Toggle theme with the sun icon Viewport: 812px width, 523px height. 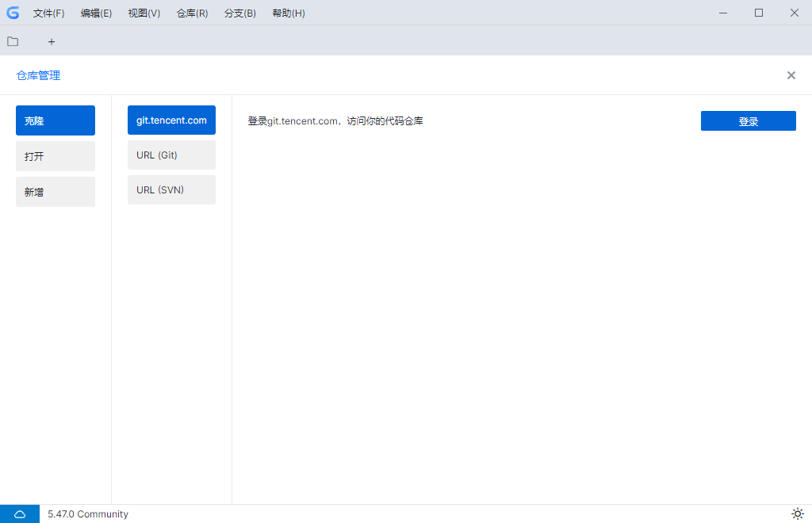click(798, 513)
